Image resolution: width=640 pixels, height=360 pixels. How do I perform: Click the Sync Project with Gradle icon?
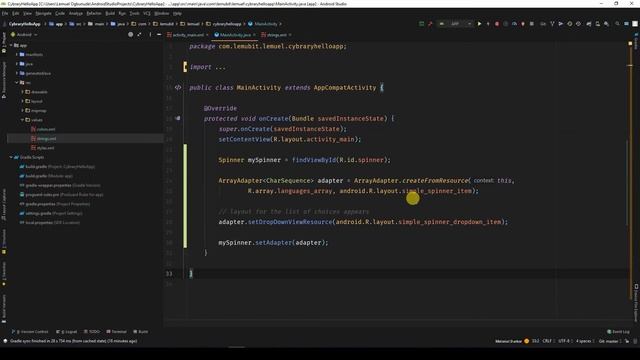(x=589, y=24)
